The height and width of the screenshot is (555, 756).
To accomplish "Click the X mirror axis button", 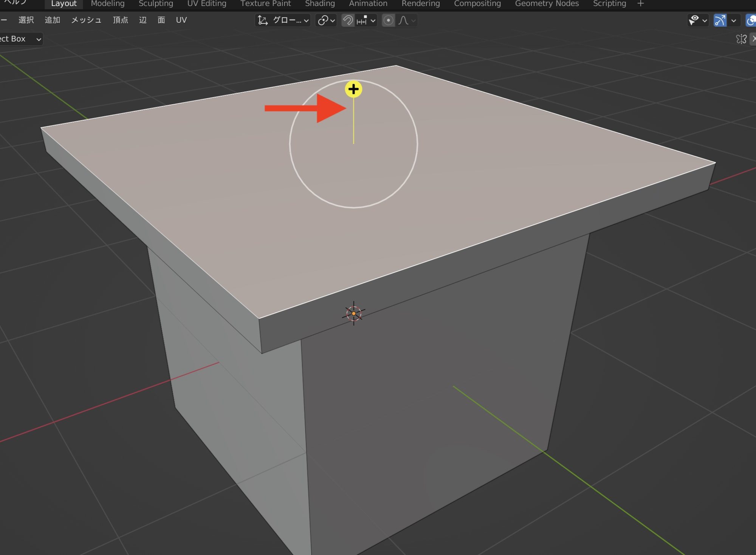I will (753, 39).
